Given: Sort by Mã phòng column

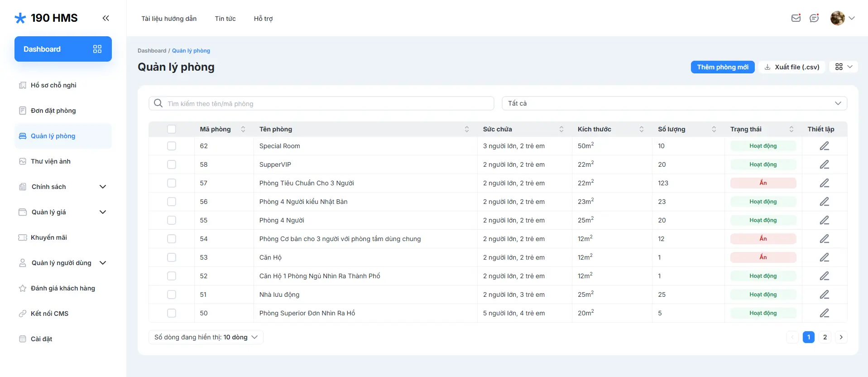Looking at the screenshot, I should (x=243, y=129).
